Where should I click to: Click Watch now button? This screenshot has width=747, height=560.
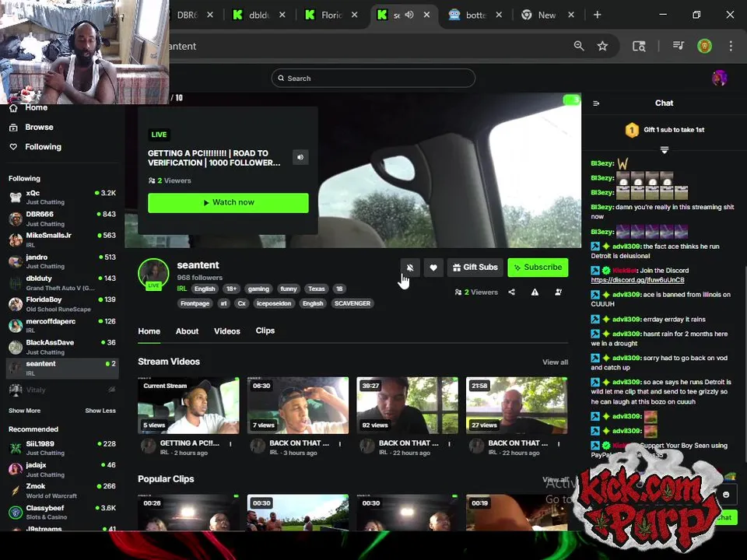pos(228,203)
